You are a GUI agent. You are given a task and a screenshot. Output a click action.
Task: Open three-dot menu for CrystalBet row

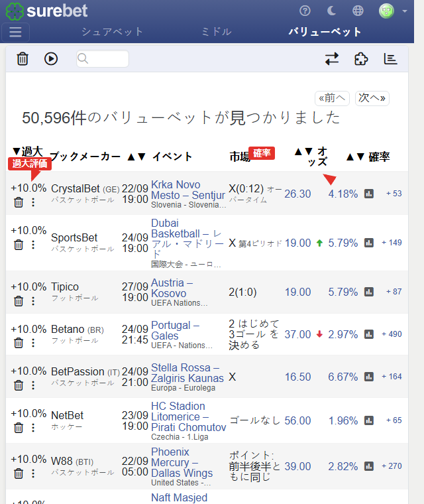coord(33,202)
